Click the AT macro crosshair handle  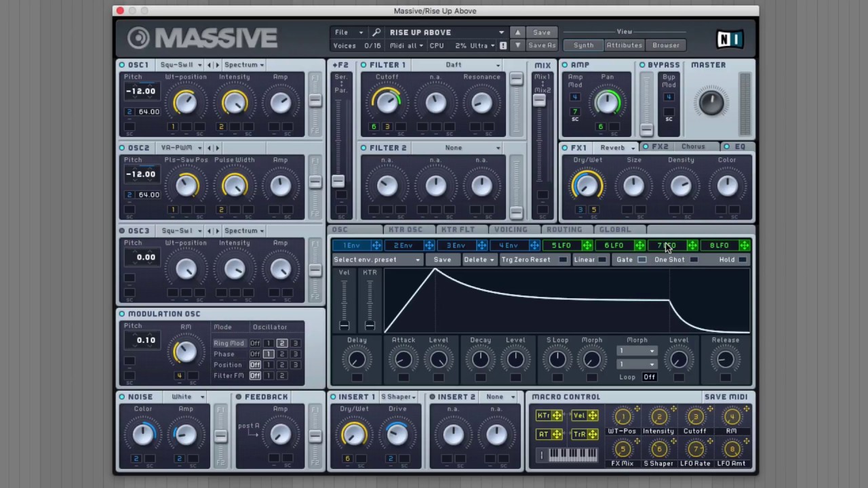click(557, 434)
